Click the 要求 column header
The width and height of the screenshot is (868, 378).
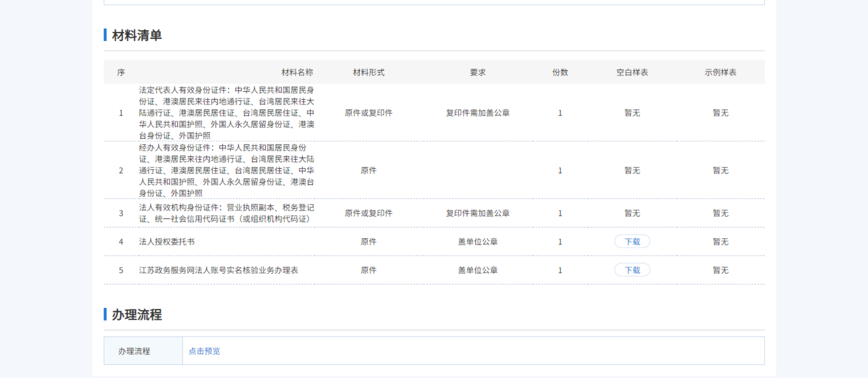coord(477,72)
